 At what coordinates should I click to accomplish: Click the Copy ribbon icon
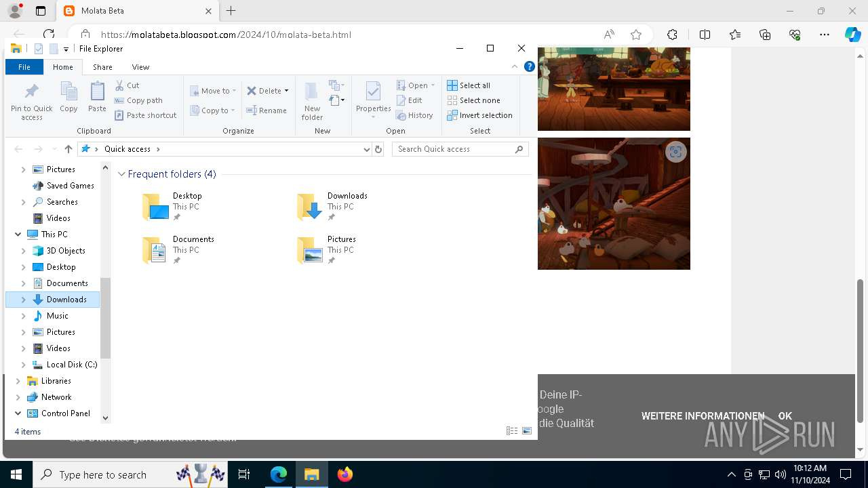tap(68, 97)
